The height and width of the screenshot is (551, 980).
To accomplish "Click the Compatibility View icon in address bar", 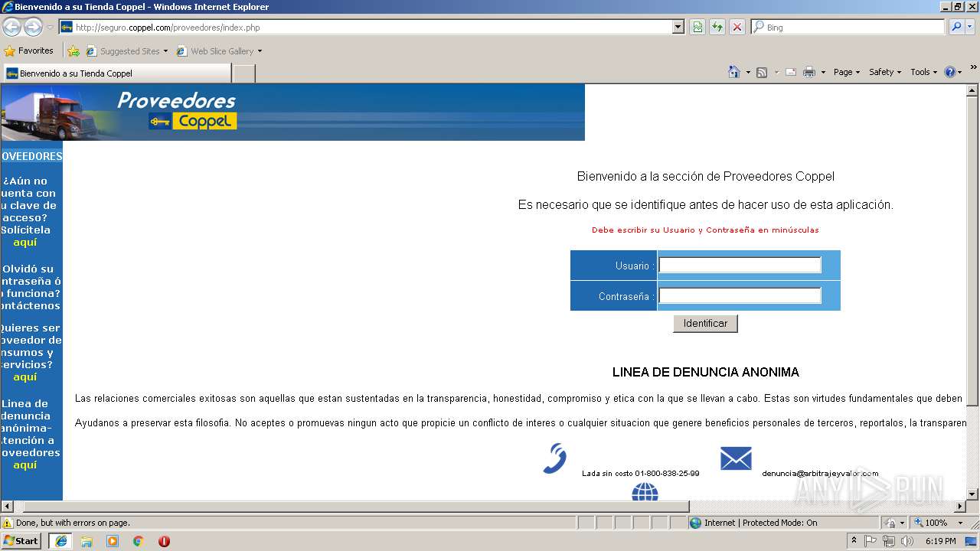I will [x=697, y=27].
